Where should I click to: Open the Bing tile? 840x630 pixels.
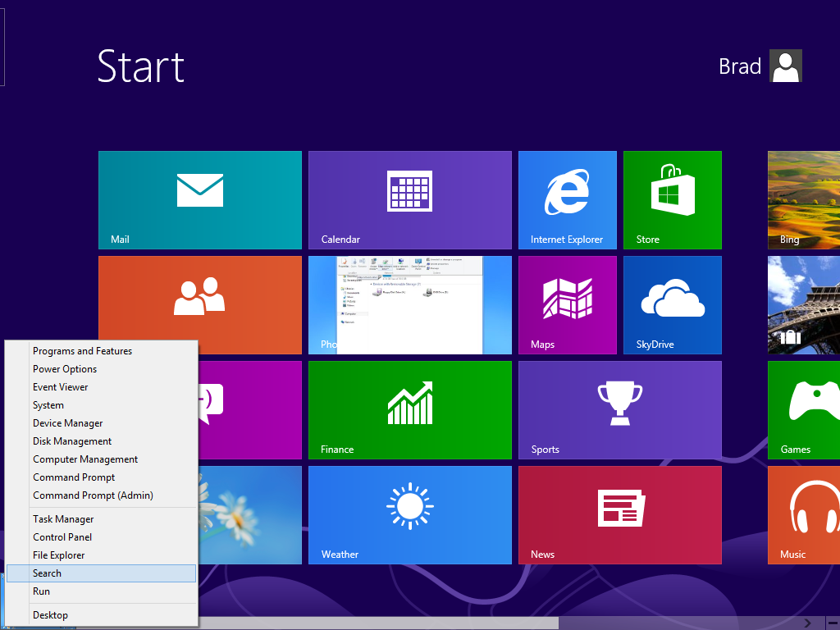click(804, 200)
